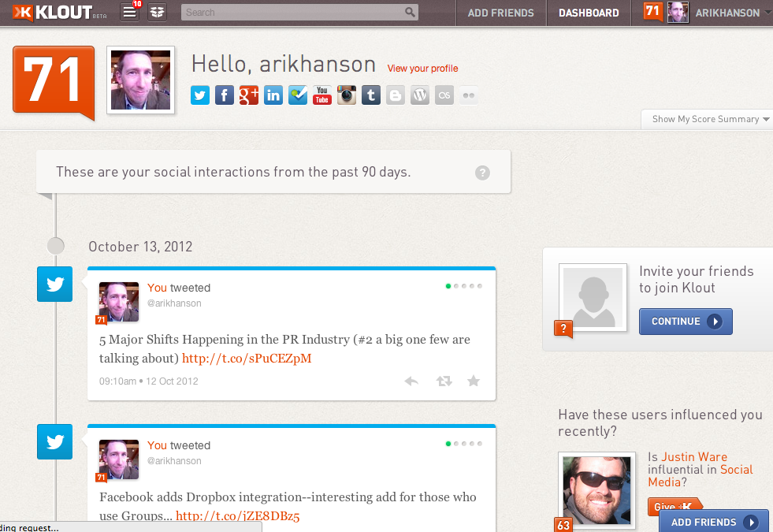Click Twitter square beside Dropbox tweet
Image resolution: width=773 pixels, height=532 pixels.
[x=54, y=441]
